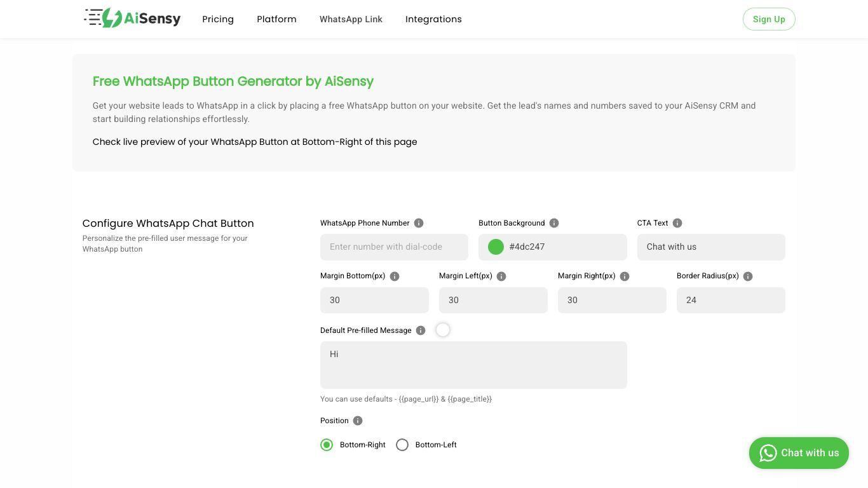Click the CTA Text input field

point(711,247)
